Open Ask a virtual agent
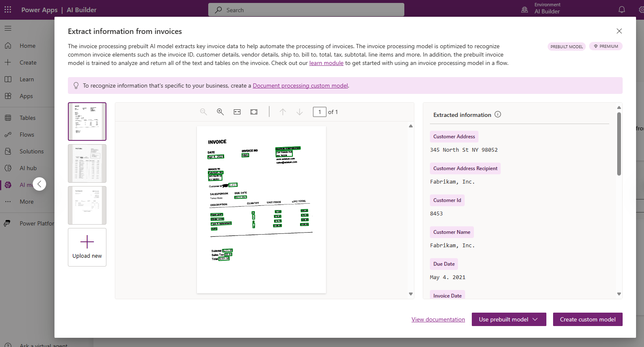 coord(44,345)
